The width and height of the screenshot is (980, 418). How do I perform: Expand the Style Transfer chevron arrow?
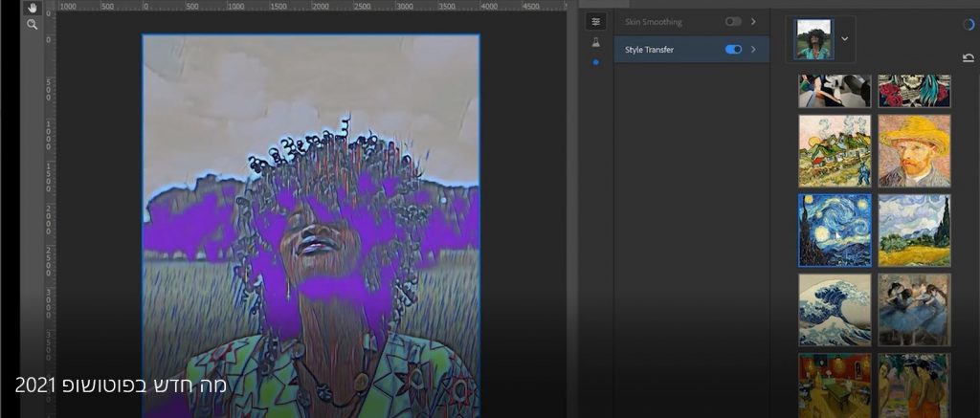(754, 50)
